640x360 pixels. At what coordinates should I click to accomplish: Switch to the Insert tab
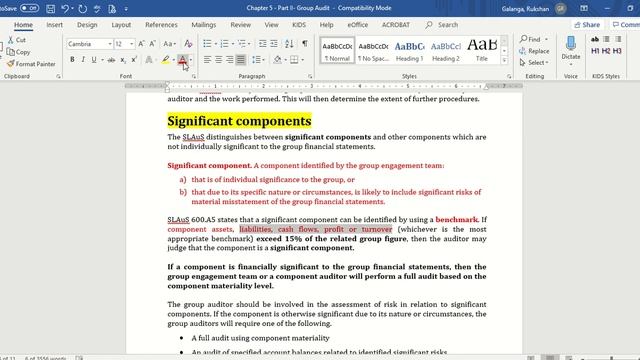54,25
